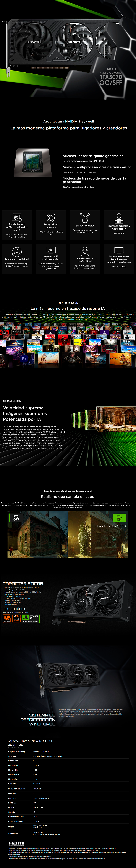Click the 'CUDA® Cores' spec label
Viewport: 136px width, 868px height.
(14, 761)
